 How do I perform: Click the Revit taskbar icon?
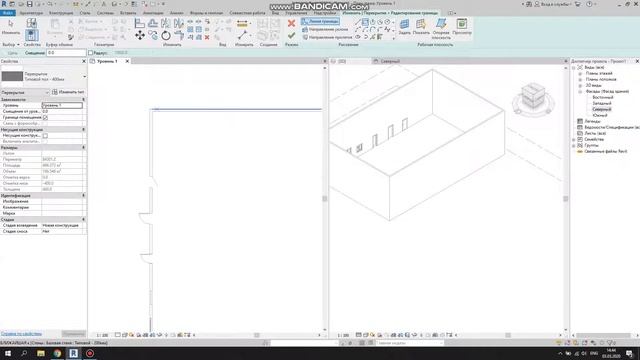point(73,353)
